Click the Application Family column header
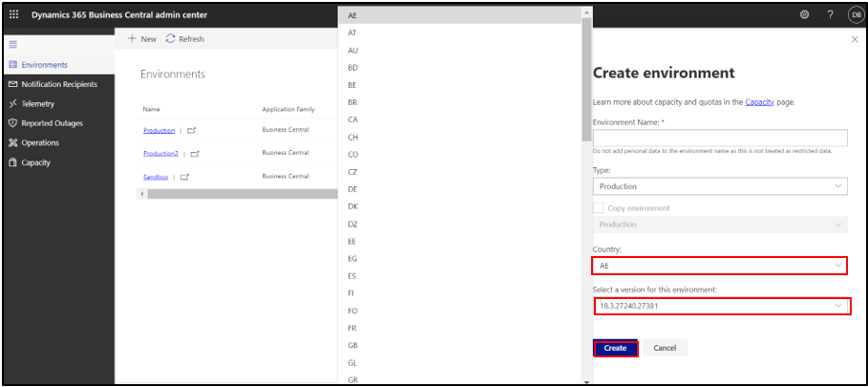 [x=288, y=110]
